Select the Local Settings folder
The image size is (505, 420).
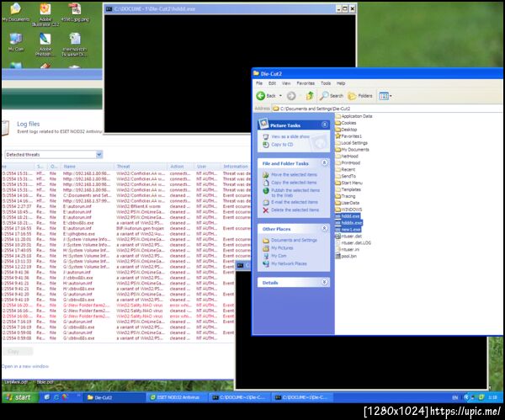pyautogui.click(x=351, y=143)
